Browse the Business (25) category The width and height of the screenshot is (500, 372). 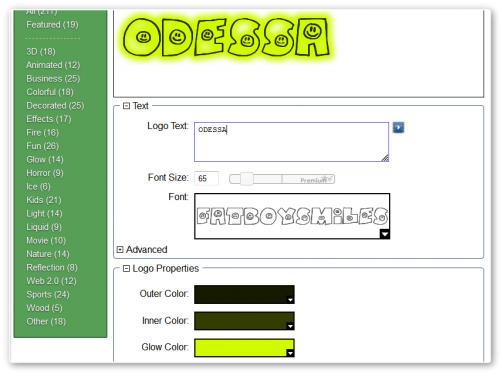tap(53, 79)
